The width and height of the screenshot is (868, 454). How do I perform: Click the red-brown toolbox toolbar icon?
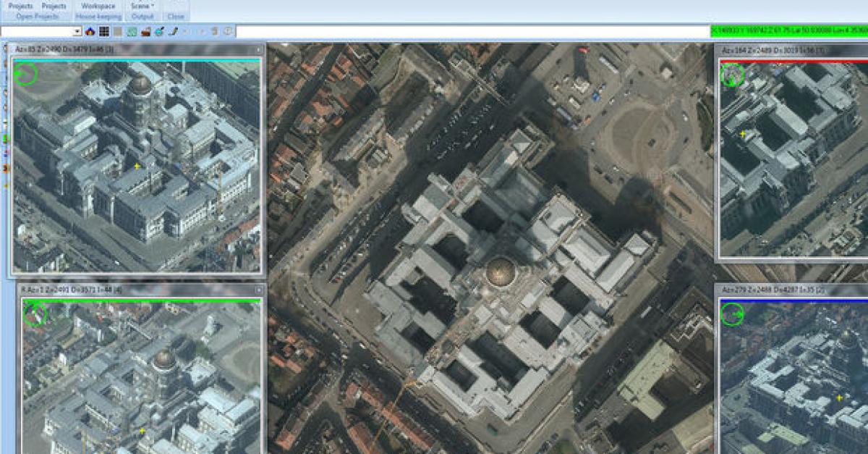point(145,32)
